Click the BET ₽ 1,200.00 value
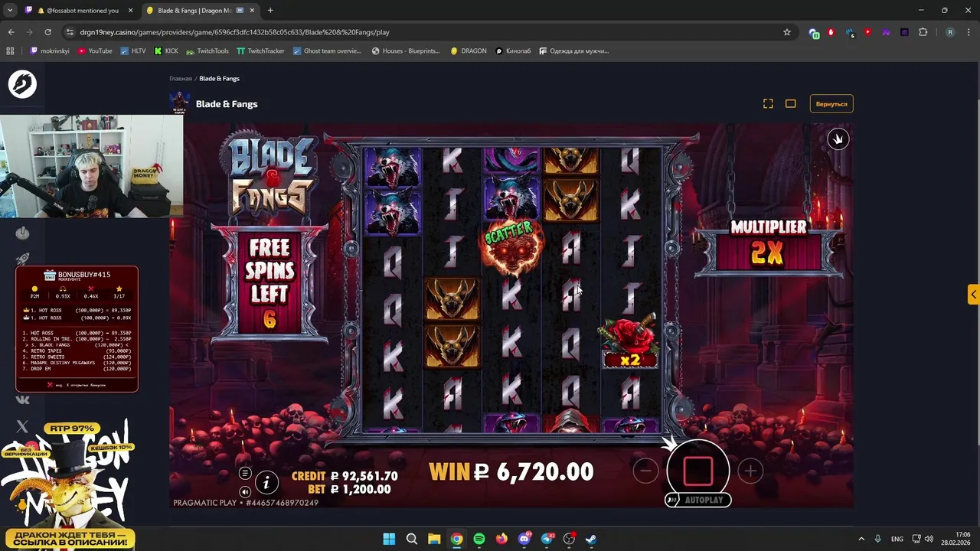 pyautogui.click(x=349, y=489)
